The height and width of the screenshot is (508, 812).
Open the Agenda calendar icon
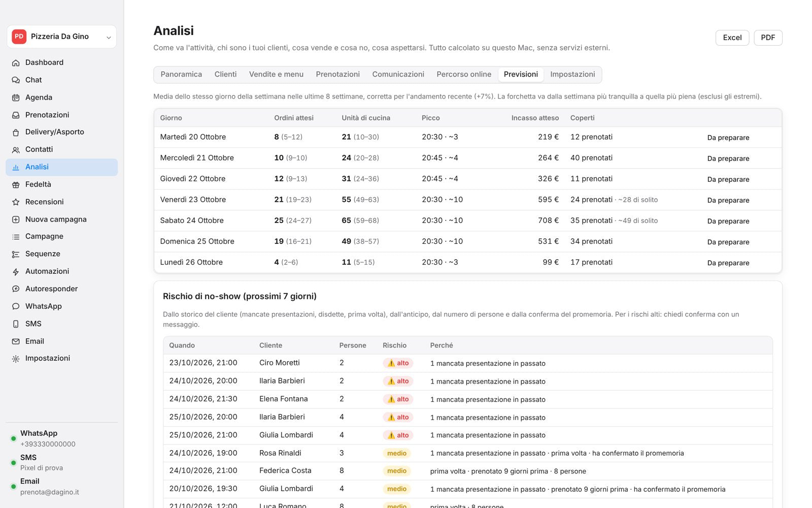click(16, 98)
